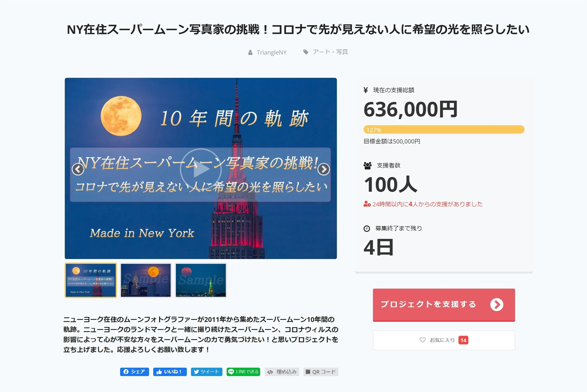Click the arrow icon on support button
The height and width of the screenshot is (392, 587).
(496, 305)
